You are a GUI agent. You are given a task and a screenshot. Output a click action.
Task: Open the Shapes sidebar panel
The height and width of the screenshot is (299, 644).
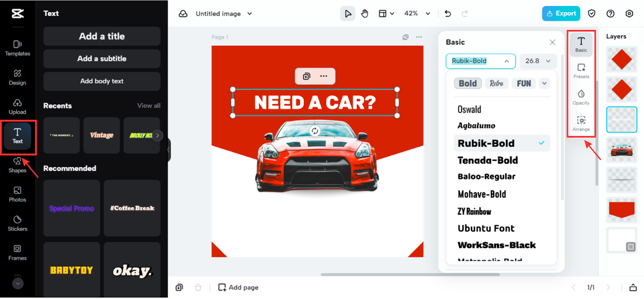pos(18,165)
